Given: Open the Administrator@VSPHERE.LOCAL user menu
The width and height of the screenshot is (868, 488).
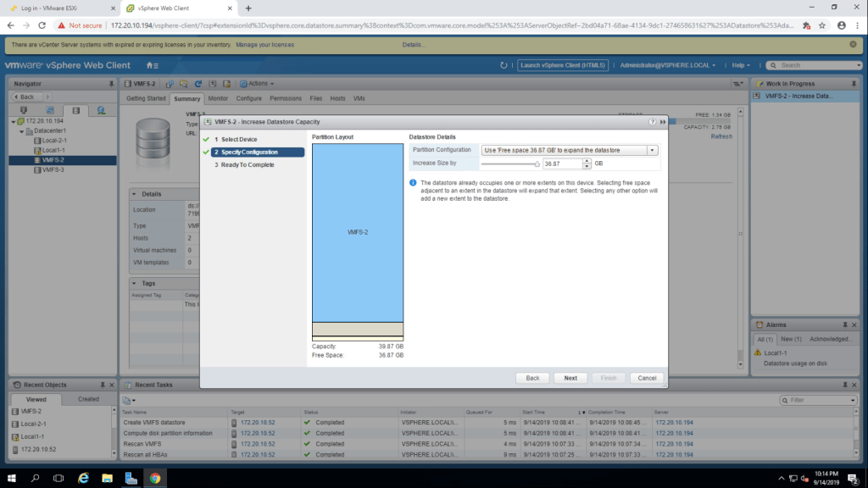Looking at the screenshot, I should tap(667, 65).
